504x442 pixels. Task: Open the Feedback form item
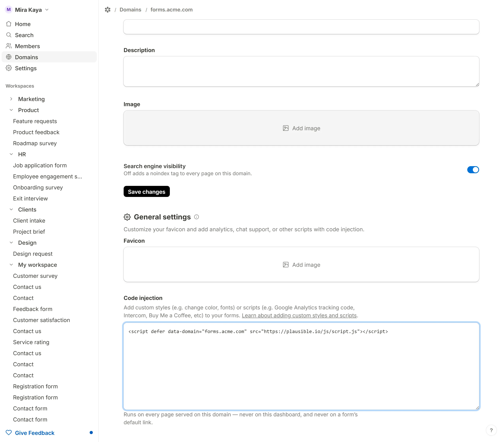[x=33, y=309]
